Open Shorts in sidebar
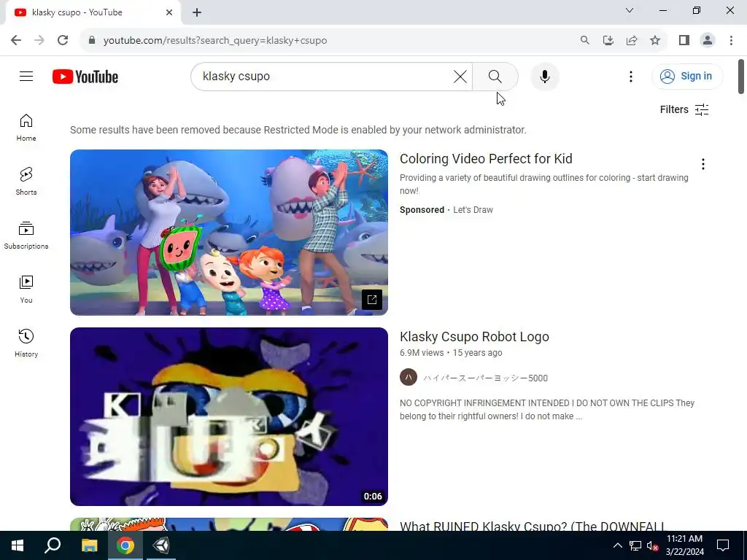This screenshot has height=560, width=747. point(26,182)
